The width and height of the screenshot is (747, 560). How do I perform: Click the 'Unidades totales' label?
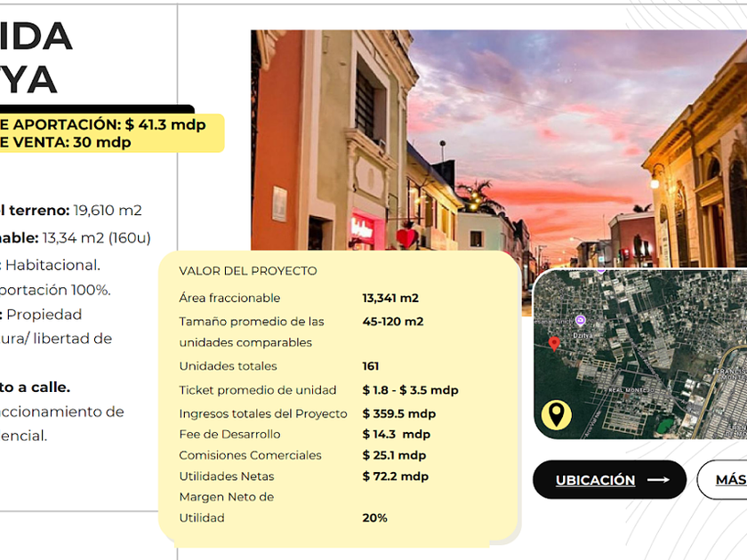[x=228, y=366]
